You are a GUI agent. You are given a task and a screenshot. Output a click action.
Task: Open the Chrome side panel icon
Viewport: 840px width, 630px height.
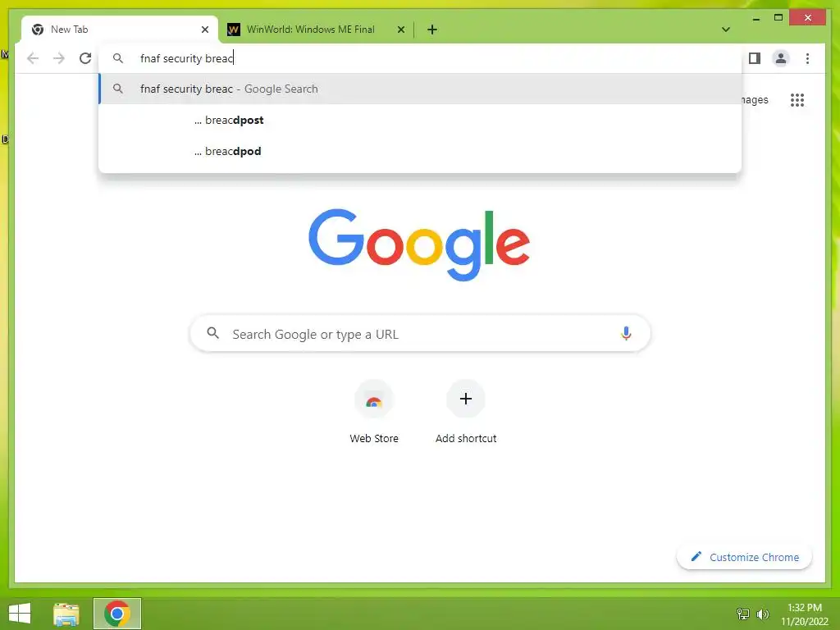click(755, 58)
